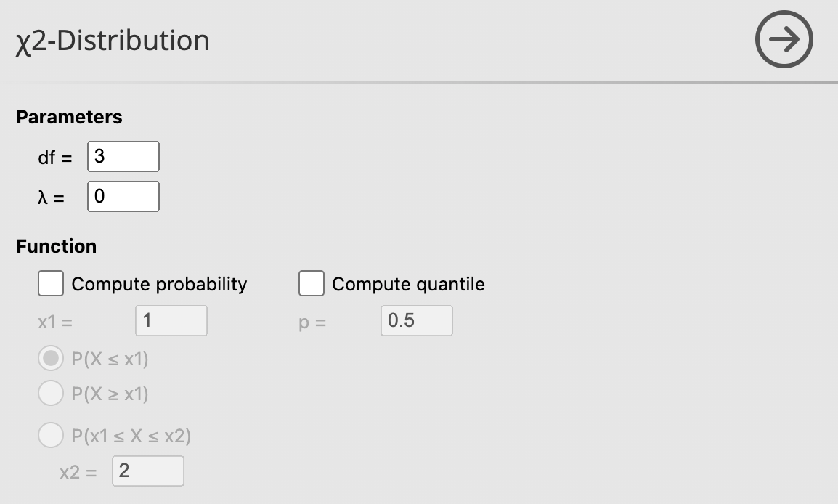838x504 pixels.
Task: Click the "Compute quantile" label text
Action: coord(408,284)
